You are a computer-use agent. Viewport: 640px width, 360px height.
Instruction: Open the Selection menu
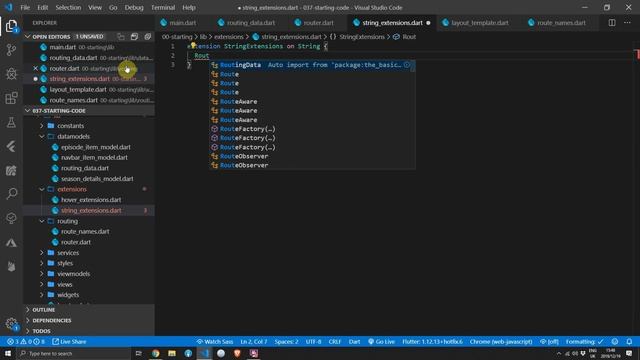pyautogui.click(x=68, y=7)
